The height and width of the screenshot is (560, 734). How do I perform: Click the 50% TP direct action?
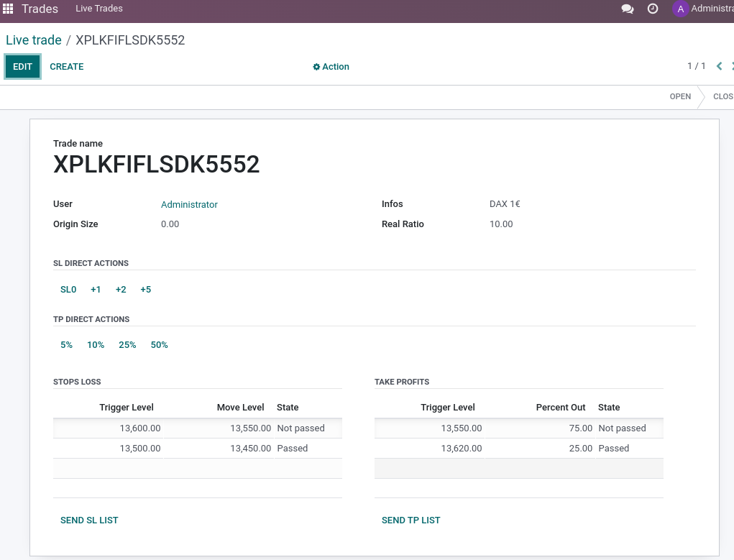[x=159, y=344]
